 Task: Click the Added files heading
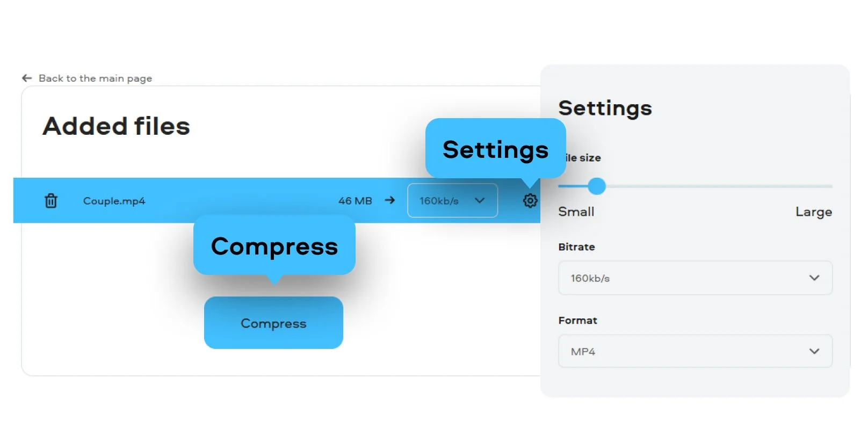pyautogui.click(x=116, y=127)
